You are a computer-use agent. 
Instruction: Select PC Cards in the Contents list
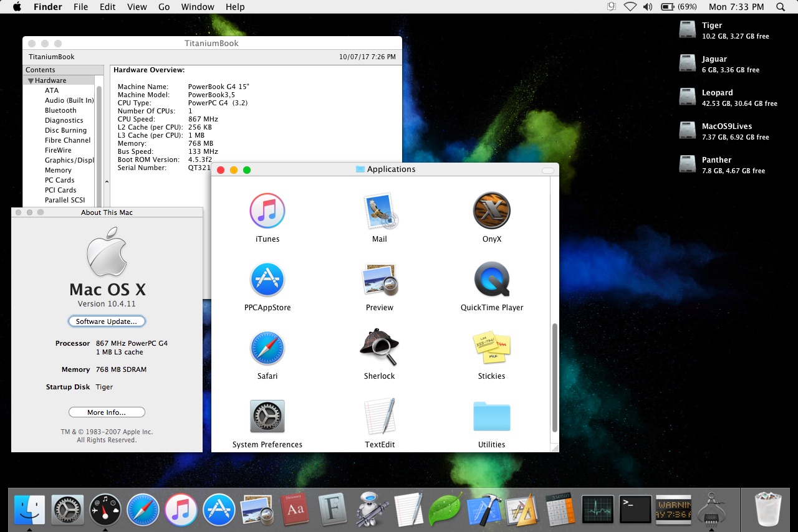59,181
